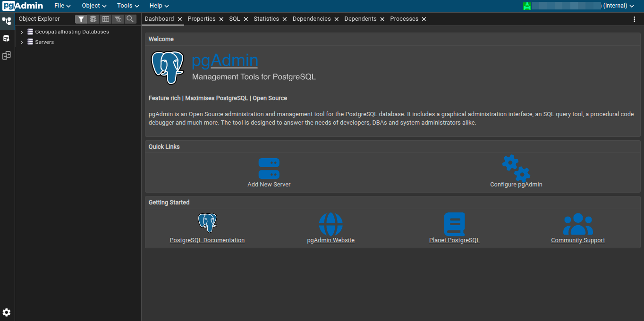Visit the Community Support link
The image size is (644, 321).
(x=577, y=240)
